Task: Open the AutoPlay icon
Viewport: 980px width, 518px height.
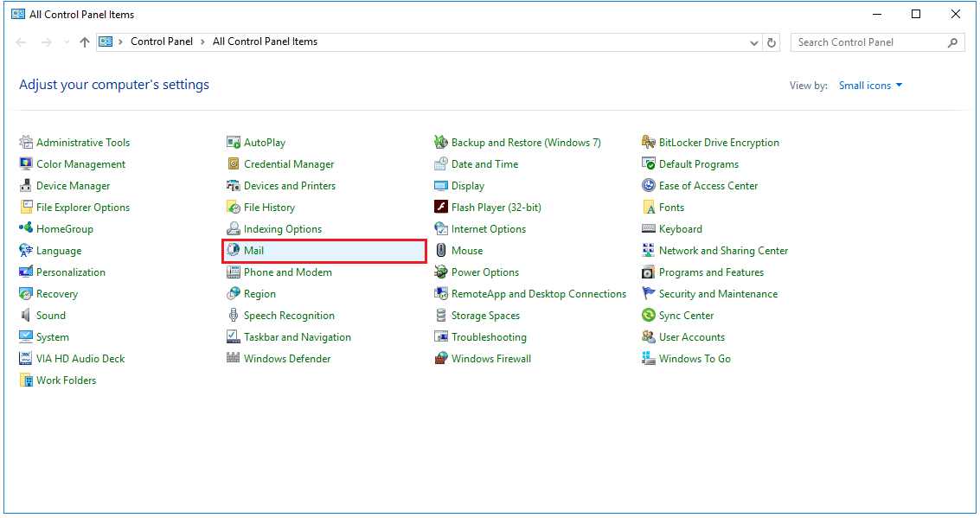Action: 234,143
